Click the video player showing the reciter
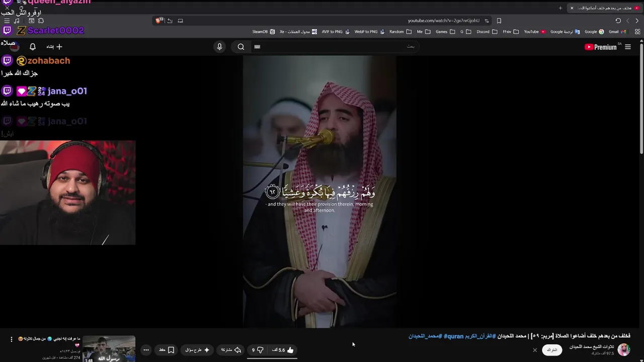The width and height of the screenshot is (644, 362). (x=319, y=192)
